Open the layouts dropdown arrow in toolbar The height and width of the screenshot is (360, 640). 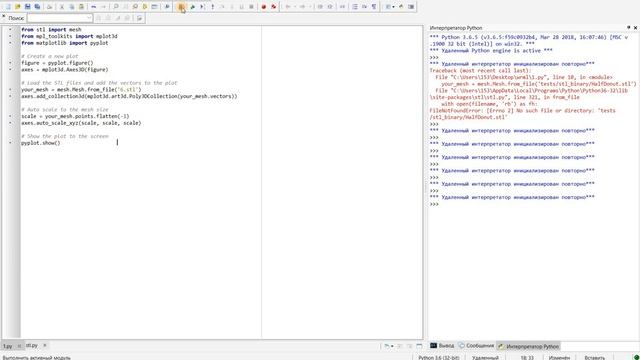pyautogui.click(x=393, y=7)
